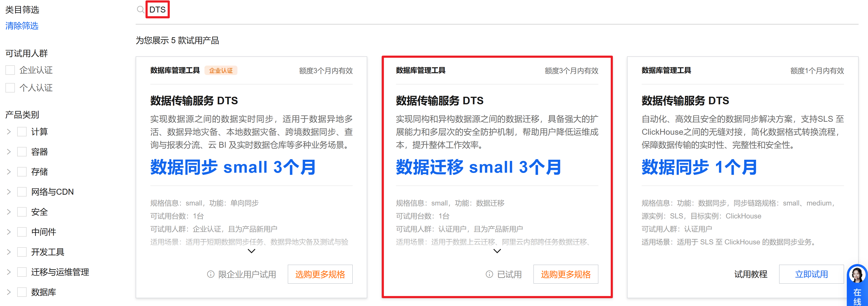Clear filters via 清除筛选 link
This screenshot has width=868, height=306.
tap(22, 26)
